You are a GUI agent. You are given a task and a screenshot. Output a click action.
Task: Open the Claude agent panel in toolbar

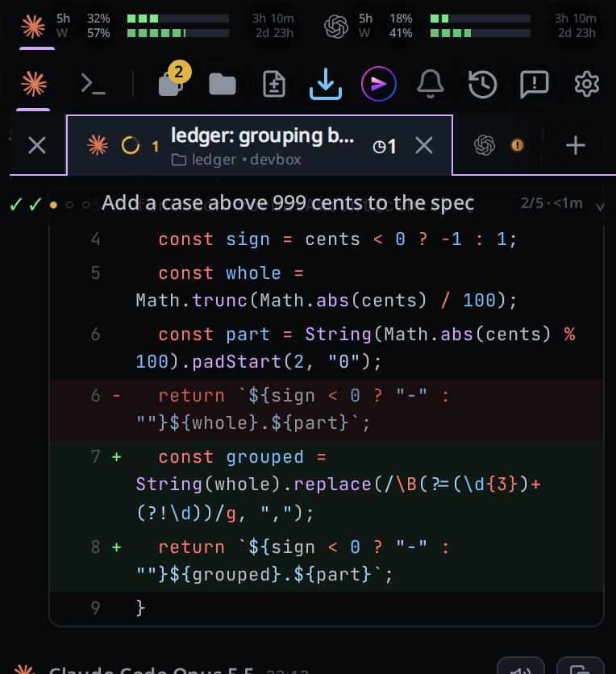(x=34, y=84)
